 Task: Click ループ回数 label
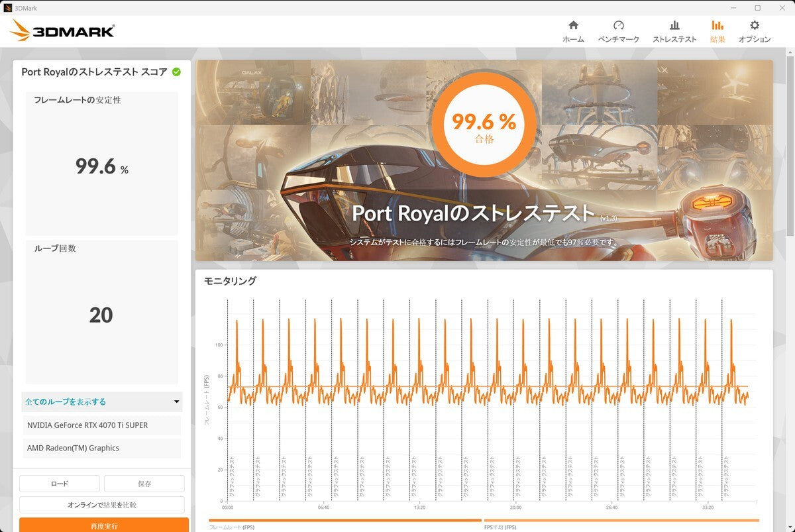pyautogui.click(x=55, y=248)
